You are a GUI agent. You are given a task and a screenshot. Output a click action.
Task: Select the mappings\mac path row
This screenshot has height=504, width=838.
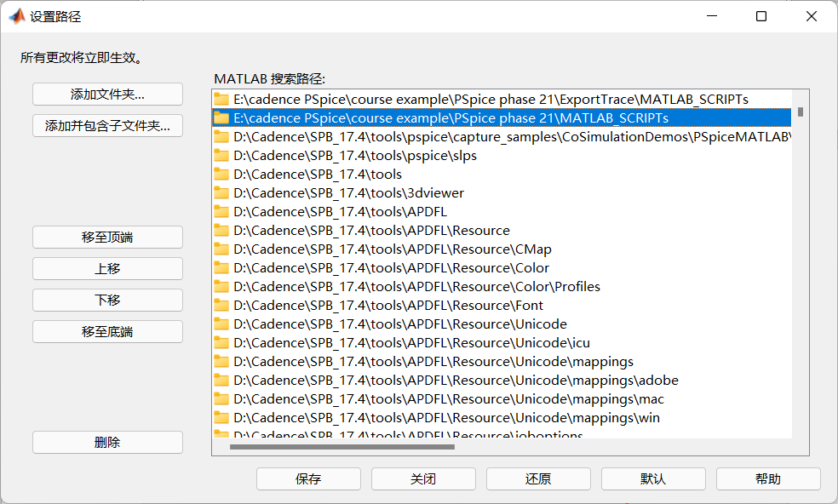(502, 398)
